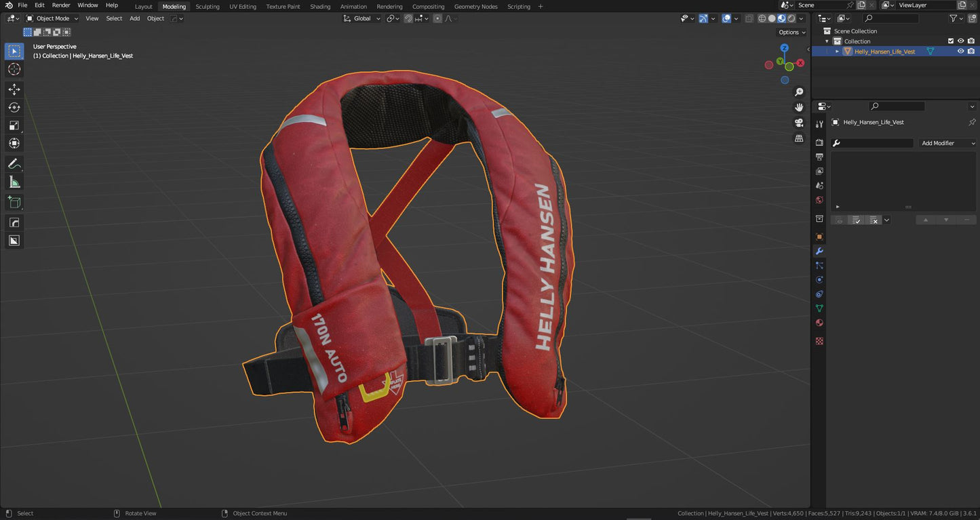Click the outliner search field
The image size is (980, 520).
(x=895, y=18)
